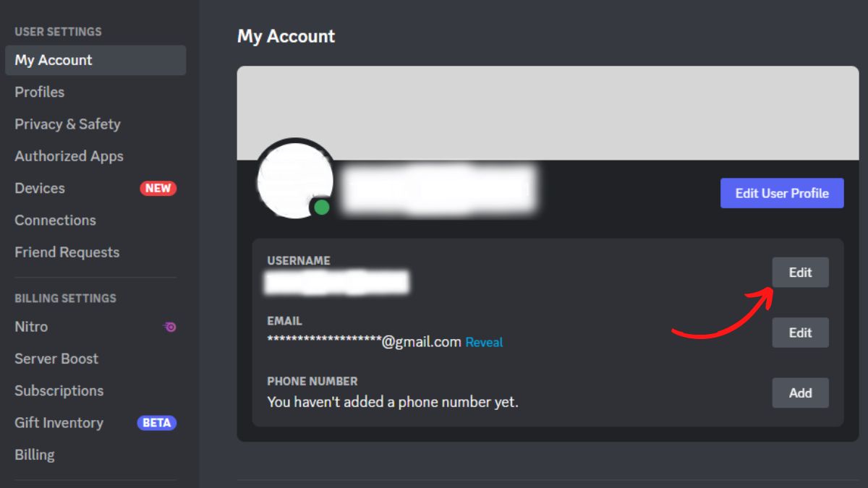The height and width of the screenshot is (488, 868).
Task: Edit the email address
Action: (x=800, y=332)
